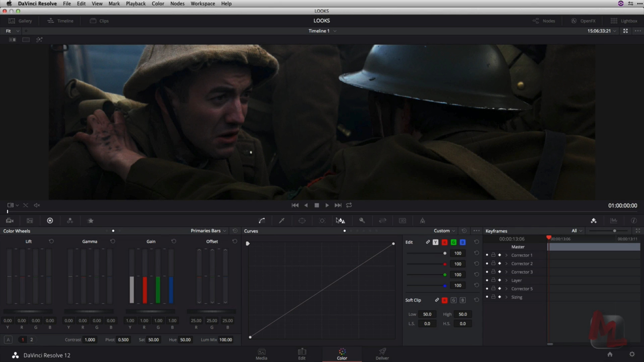Open Sizing palette
This screenshot has width=644, height=362.
[382, 221]
